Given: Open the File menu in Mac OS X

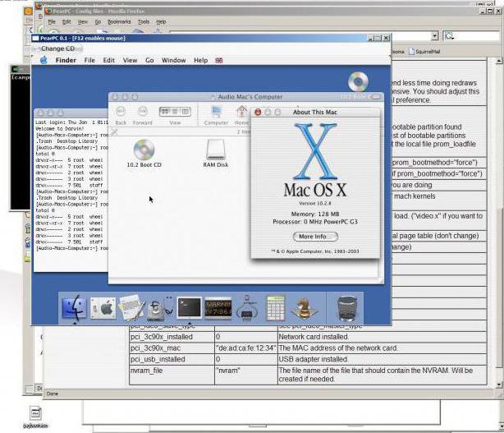Looking at the screenshot, I should (x=89, y=60).
